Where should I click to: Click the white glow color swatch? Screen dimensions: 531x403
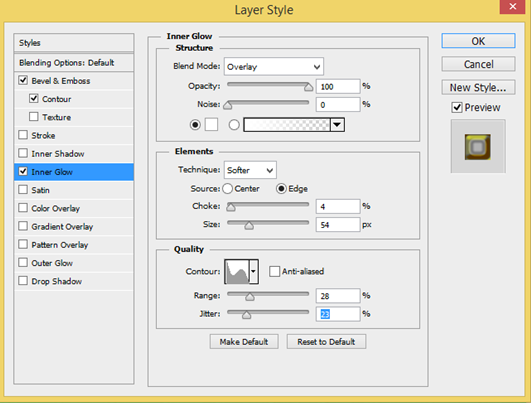[211, 125]
